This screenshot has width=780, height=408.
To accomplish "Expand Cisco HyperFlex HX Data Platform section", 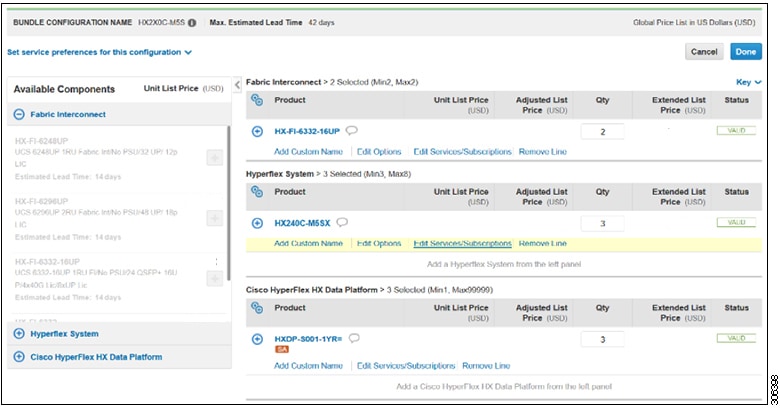I will [19, 357].
